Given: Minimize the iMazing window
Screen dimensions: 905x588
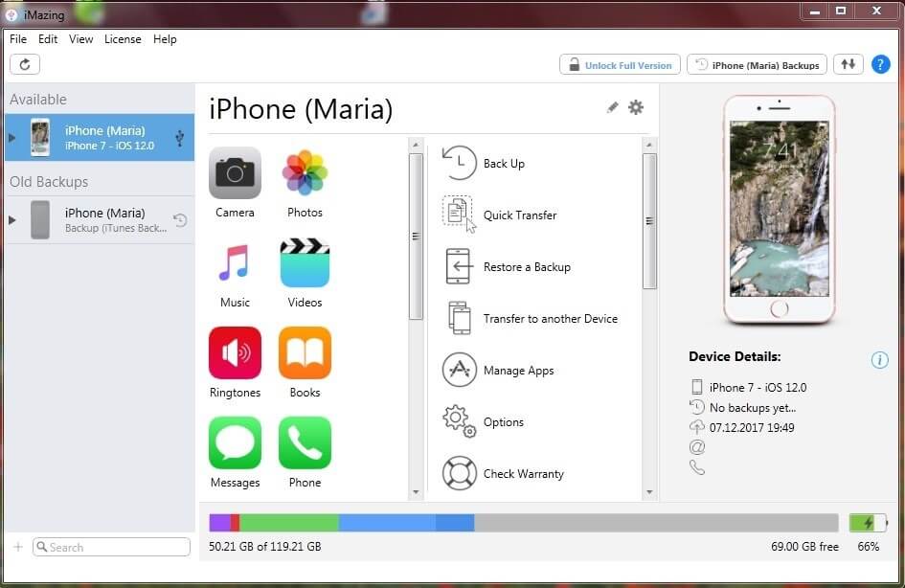Looking at the screenshot, I should coord(814,11).
